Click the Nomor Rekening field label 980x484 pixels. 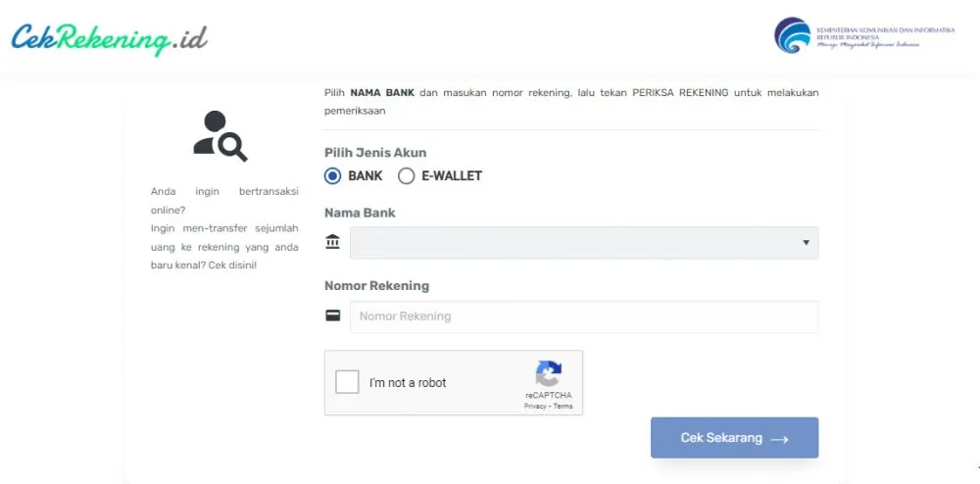[376, 285]
